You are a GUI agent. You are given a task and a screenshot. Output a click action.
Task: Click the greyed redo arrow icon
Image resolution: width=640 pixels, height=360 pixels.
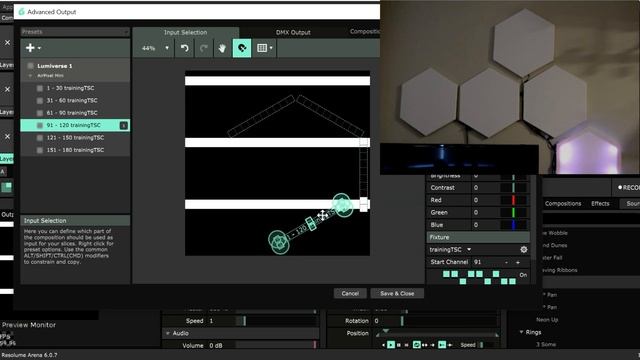click(x=203, y=48)
